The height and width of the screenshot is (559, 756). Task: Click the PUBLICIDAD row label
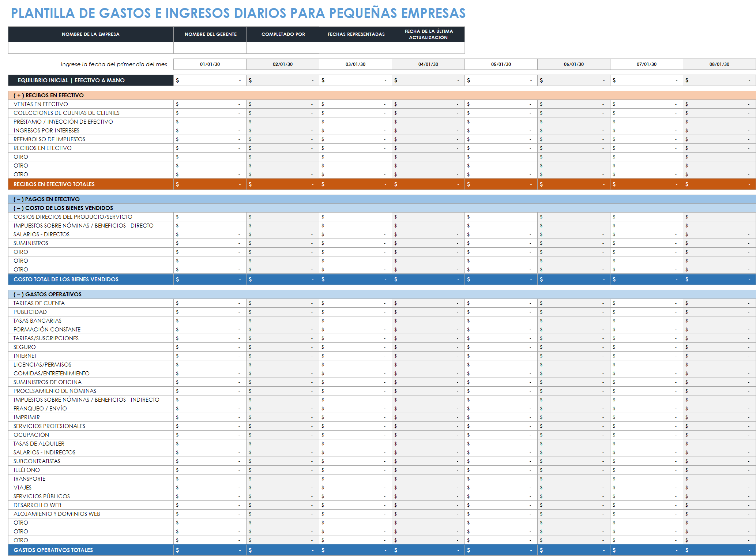tap(30, 312)
